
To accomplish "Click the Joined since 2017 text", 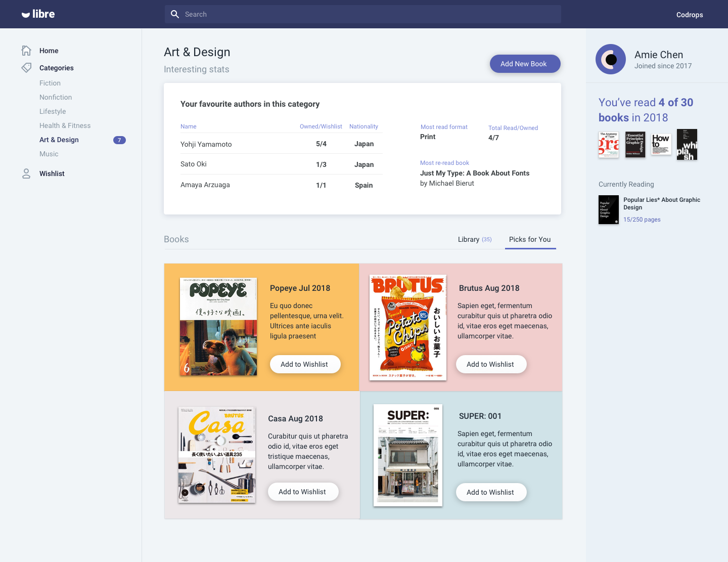I will point(663,66).
